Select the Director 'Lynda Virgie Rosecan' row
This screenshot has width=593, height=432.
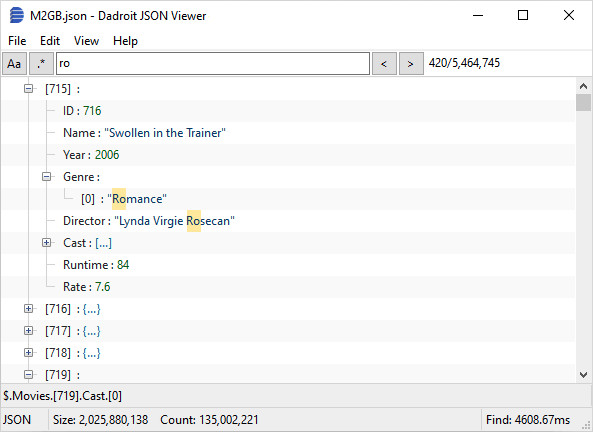pos(289,221)
